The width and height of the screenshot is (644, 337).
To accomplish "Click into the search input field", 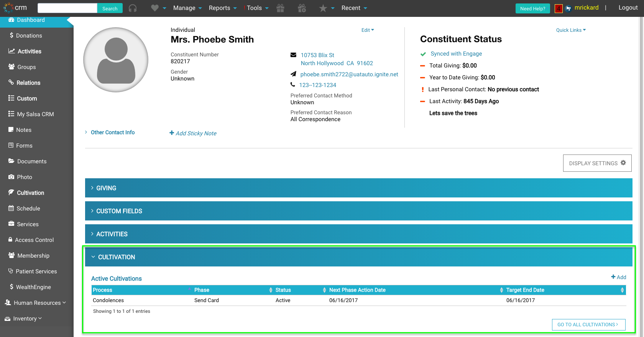I will tap(67, 8).
